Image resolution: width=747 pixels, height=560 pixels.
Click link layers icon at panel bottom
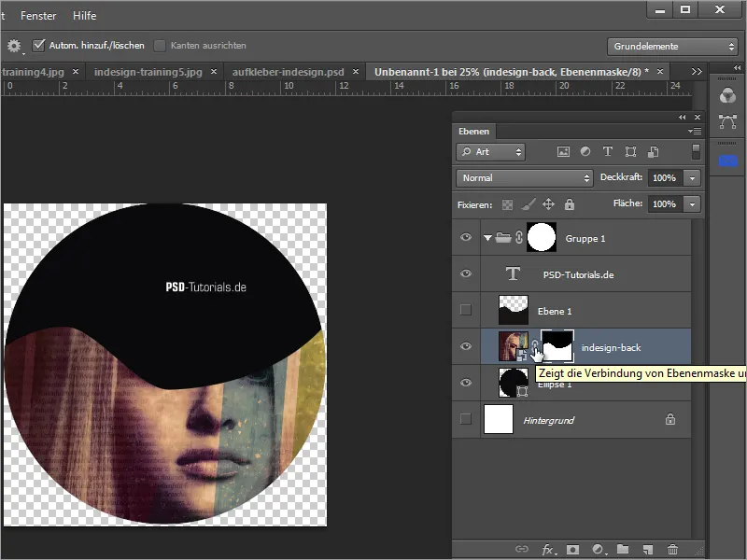[x=522, y=549]
